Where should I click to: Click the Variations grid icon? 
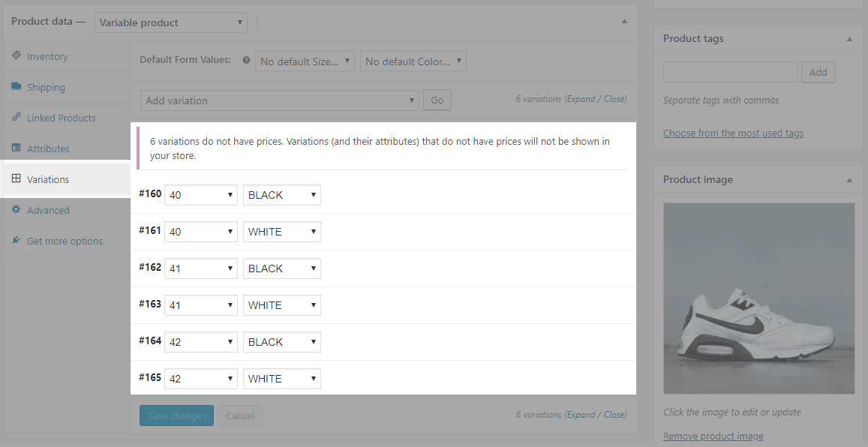[x=17, y=178]
